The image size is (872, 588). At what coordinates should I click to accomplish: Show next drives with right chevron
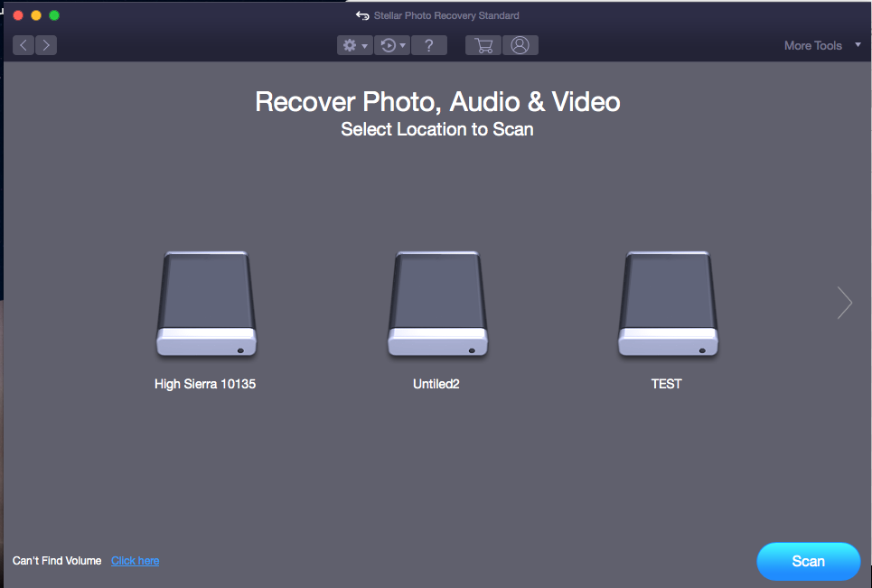click(x=845, y=303)
